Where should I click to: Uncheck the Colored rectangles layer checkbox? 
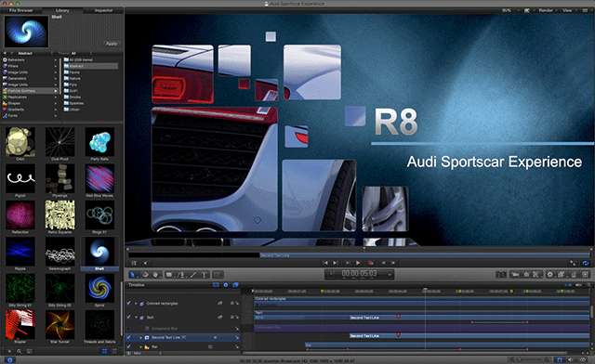click(x=128, y=304)
